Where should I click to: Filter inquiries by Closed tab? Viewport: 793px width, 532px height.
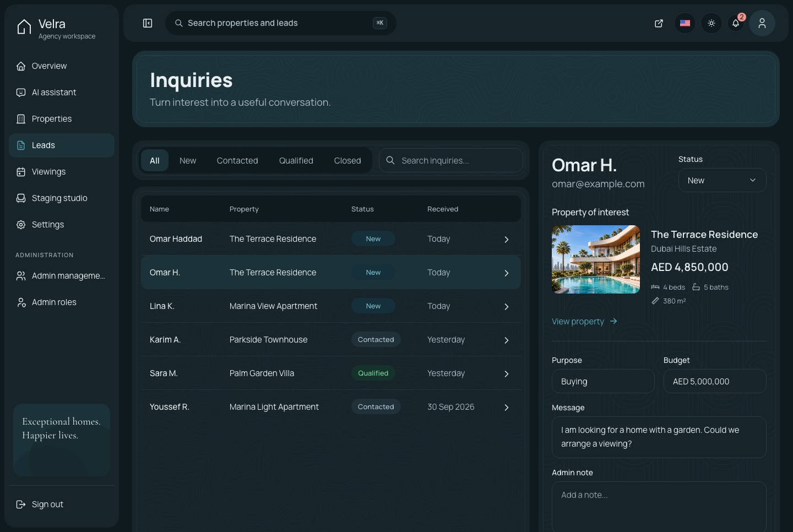(x=347, y=161)
